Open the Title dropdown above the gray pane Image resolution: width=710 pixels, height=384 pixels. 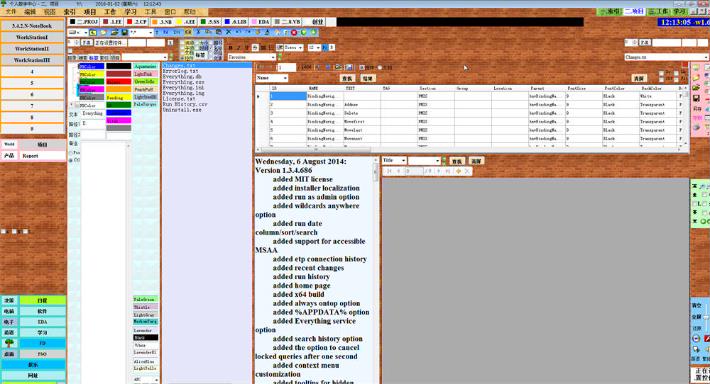click(403, 160)
